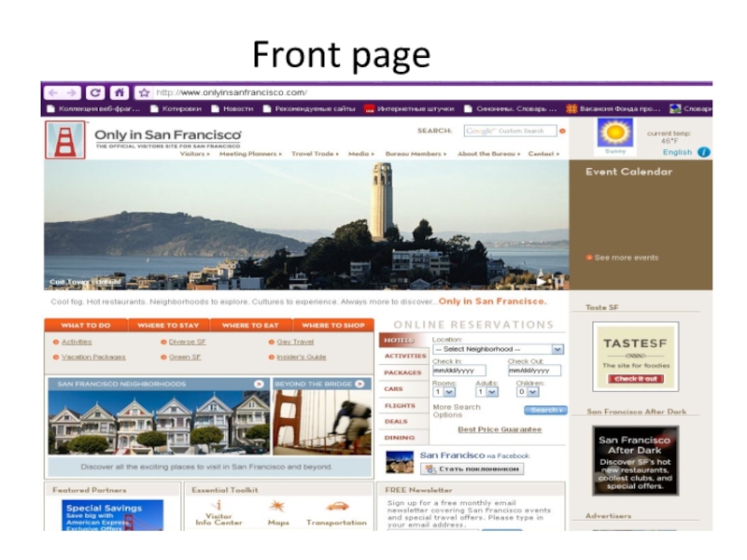This screenshot has width=747, height=560.
Task: Go to the browser Home icon
Action: pyautogui.click(x=120, y=92)
